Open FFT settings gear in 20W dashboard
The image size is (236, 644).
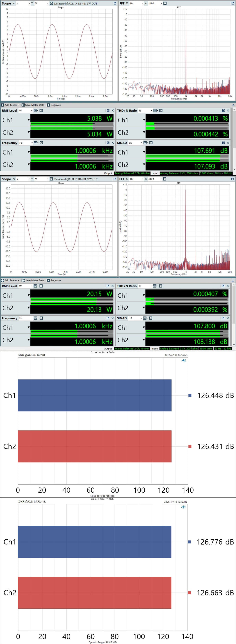165,179
